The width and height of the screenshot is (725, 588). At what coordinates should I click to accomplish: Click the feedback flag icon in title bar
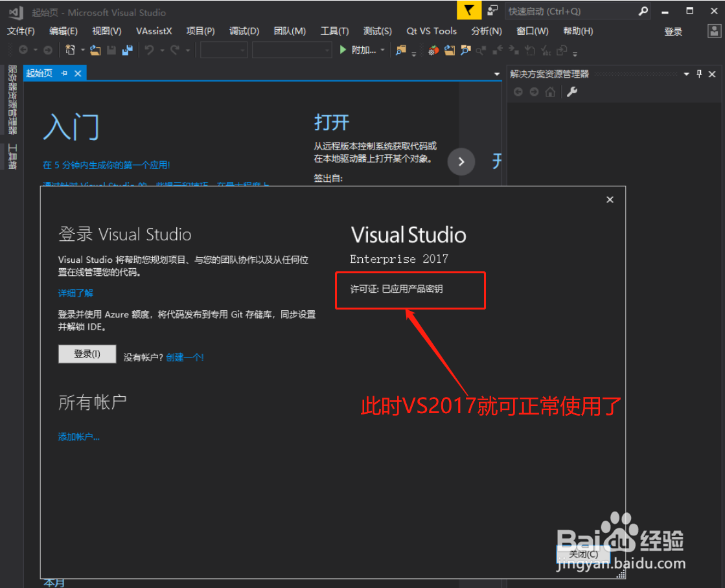click(469, 10)
